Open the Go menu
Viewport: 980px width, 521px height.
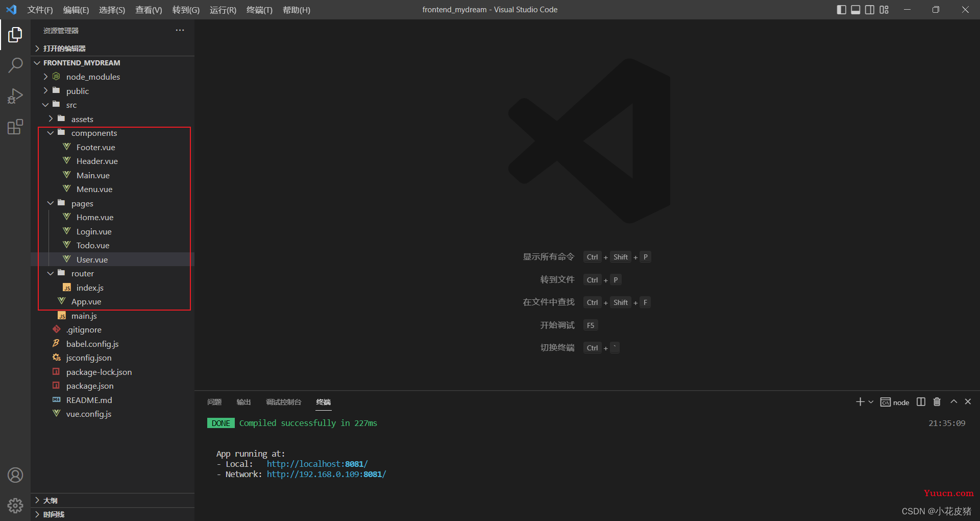(186, 10)
